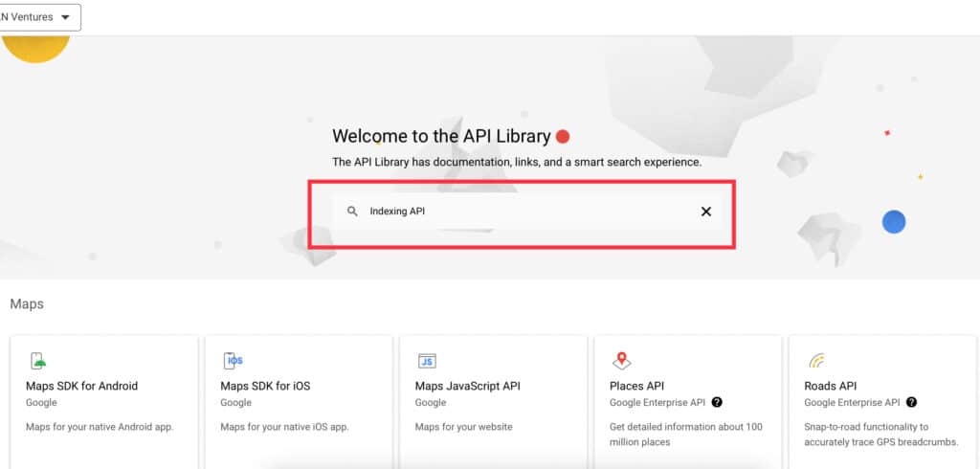Open the Maps SDK for iOS title

263,386
